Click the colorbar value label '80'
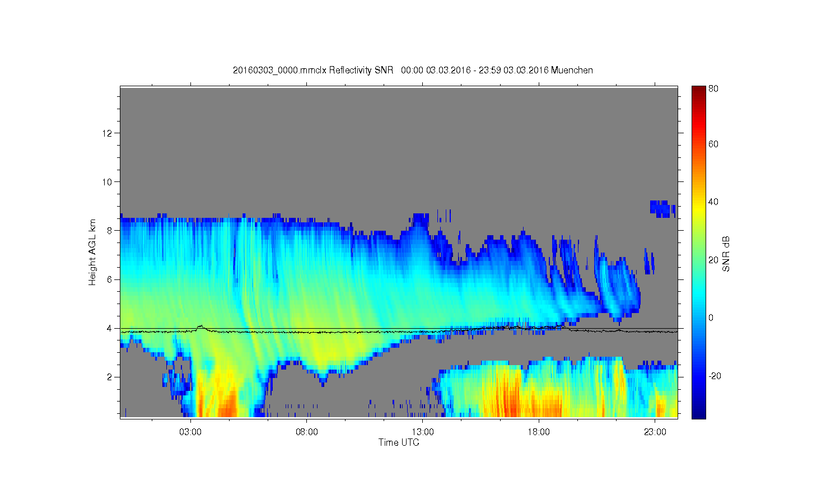Image resolution: width=840 pixels, height=504 pixels. point(713,89)
